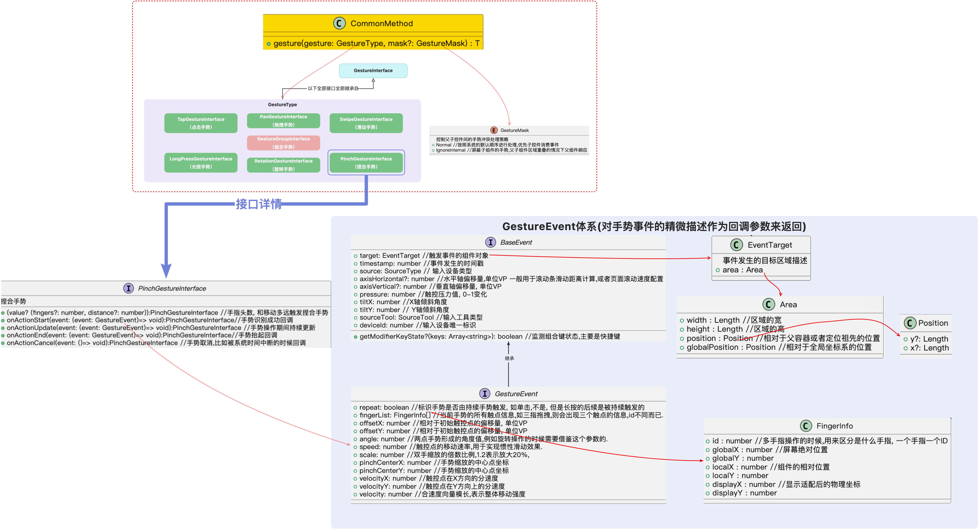The width and height of the screenshot is (980, 529).
Task: Click the PinchGestureInterface I icon
Action: click(x=129, y=288)
